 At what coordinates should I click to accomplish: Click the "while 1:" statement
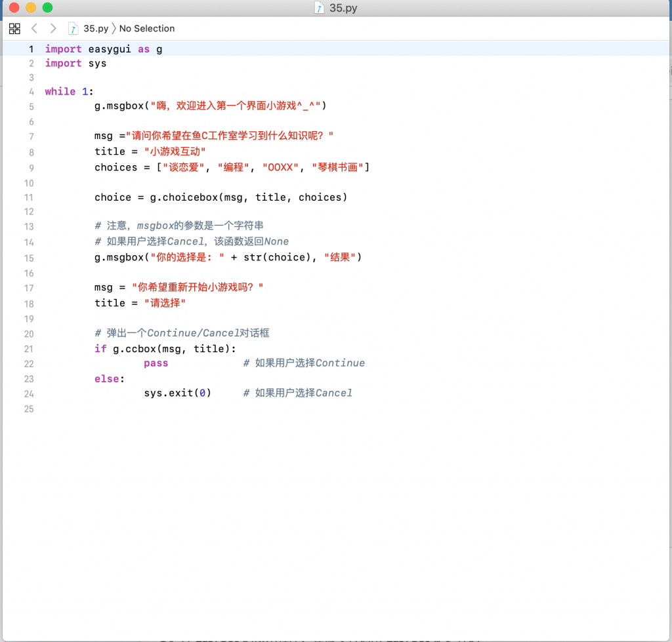pyautogui.click(x=69, y=92)
